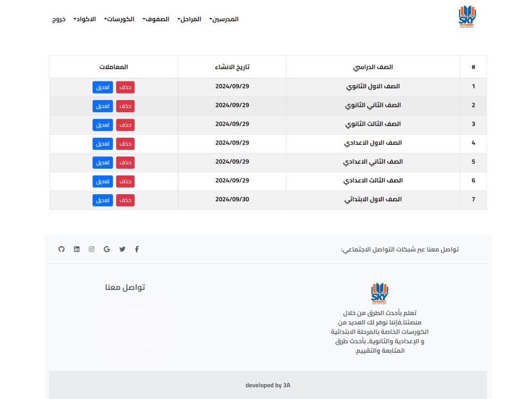Click the # column header

[473, 67]
